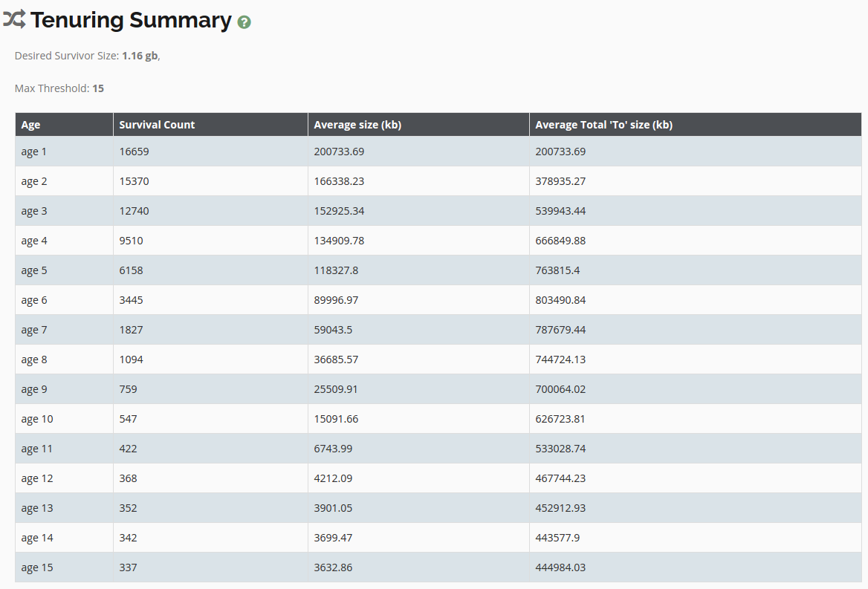The image size is (868, 589).
Task: Select the age 4 row label
Action: tap(33, 241)
